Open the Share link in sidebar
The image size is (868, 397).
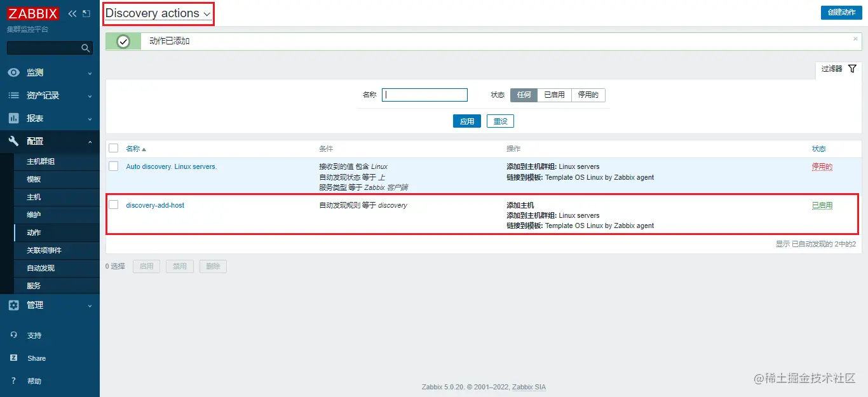coord(37,358)
